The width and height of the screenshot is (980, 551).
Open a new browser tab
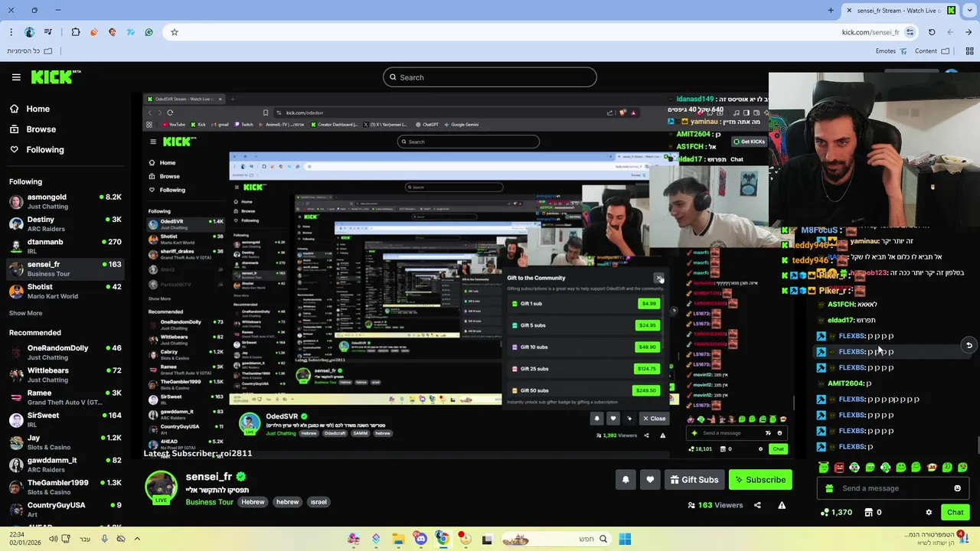pyautogui.click(x=831, y=10)
